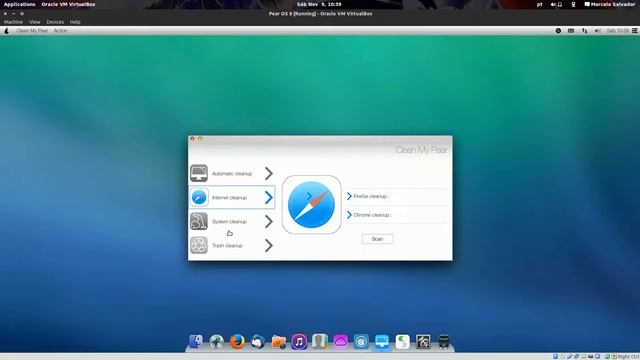Click the System cleanup vacuum icon
The width and height of the screenshot is (640, 360).
tap(199, 221)
